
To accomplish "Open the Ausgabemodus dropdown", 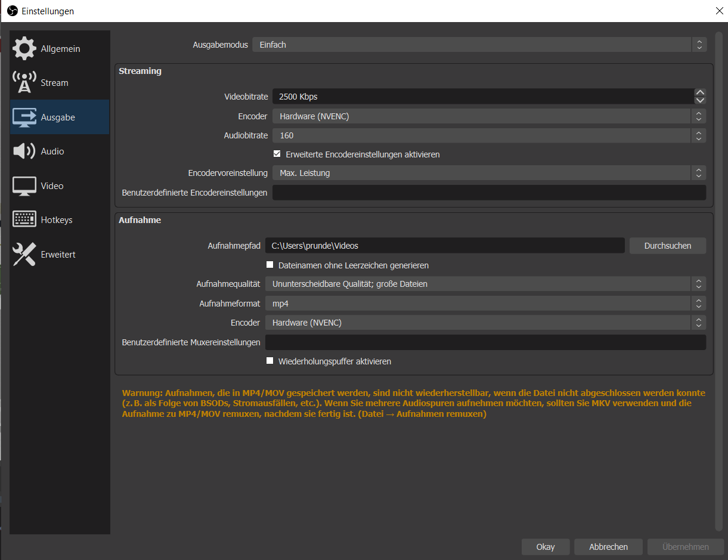I will pyautogui.click(x=479, y=45).
